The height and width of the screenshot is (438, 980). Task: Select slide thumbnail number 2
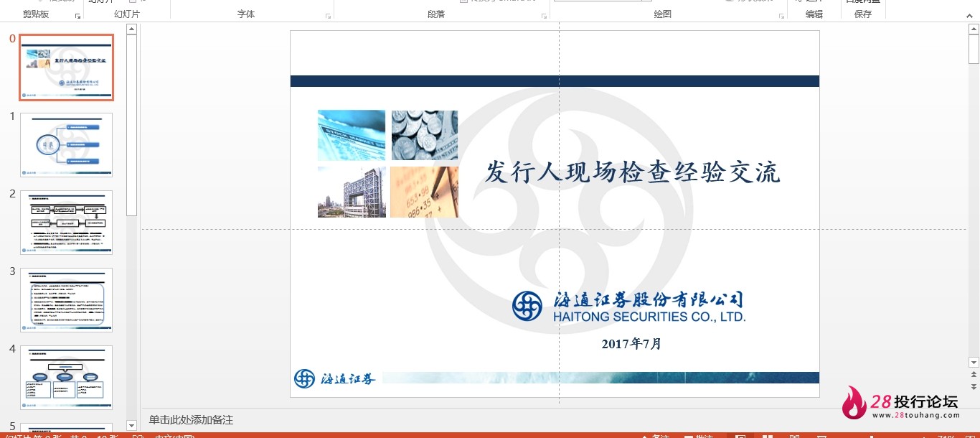click(66, 223)
